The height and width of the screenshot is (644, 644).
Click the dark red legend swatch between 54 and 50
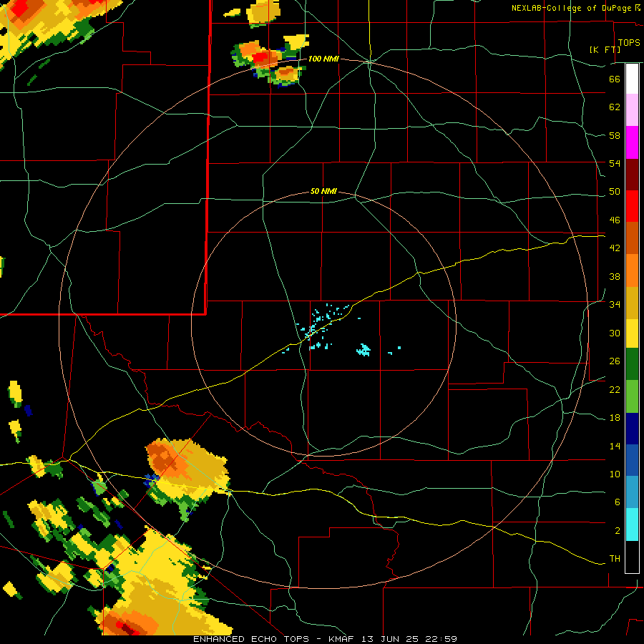coord(632,175)
